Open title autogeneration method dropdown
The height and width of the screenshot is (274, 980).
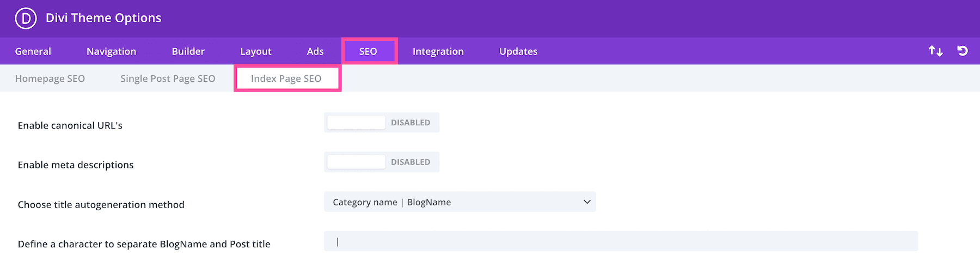pyautogui.click(x=459, y=202)
